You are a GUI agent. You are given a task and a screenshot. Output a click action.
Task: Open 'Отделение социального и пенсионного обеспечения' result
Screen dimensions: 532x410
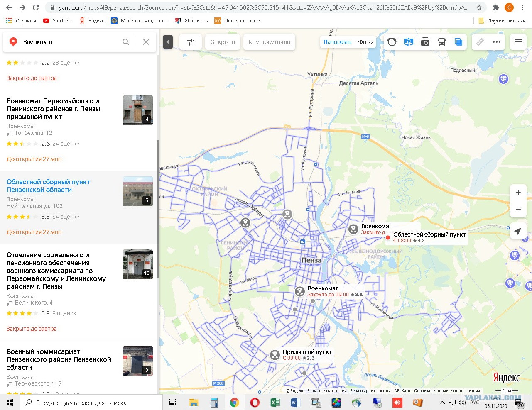pyautogui.click(x=56, y=271)
